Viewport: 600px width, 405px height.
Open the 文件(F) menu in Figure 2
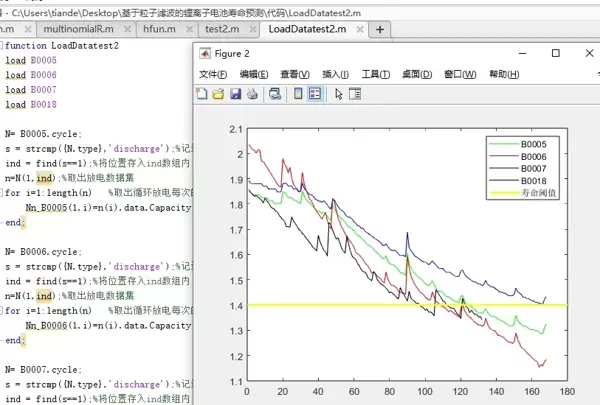[213, 74]
